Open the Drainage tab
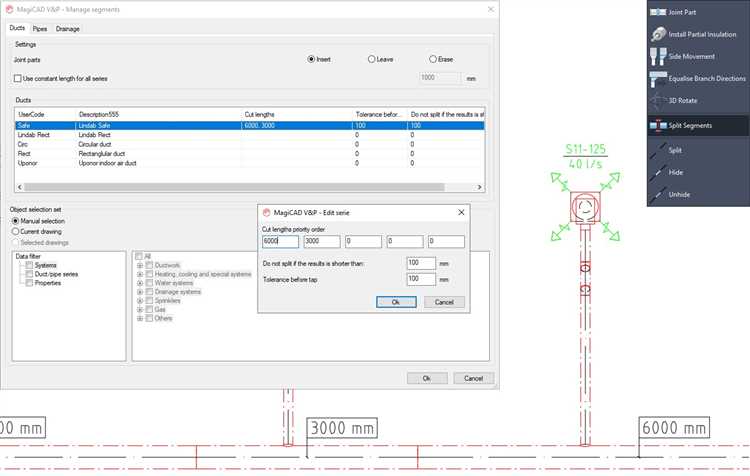 coord(67,29)
